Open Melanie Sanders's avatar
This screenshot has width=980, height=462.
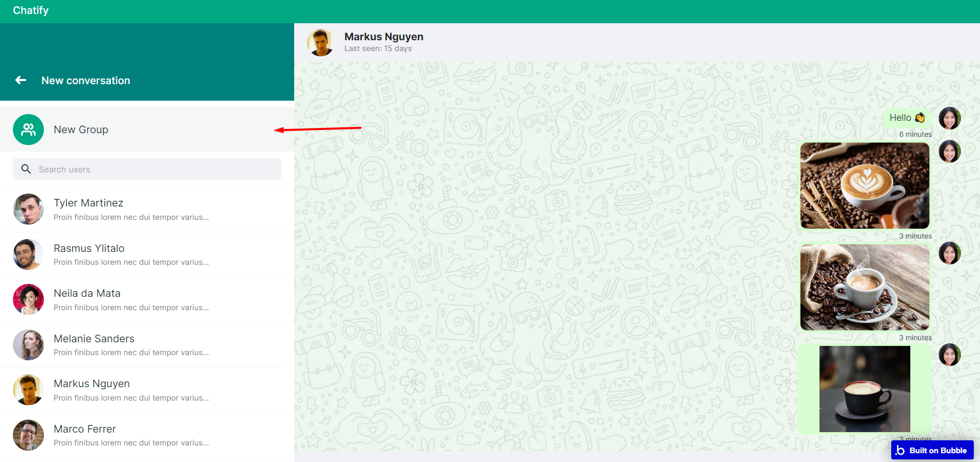[x=28, y=345]
